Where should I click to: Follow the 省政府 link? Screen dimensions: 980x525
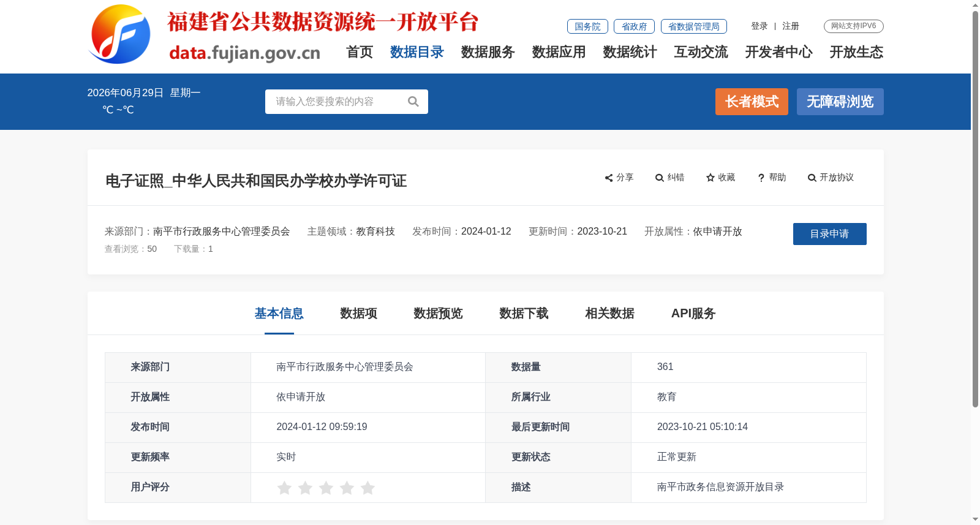[x=635, y=26]
